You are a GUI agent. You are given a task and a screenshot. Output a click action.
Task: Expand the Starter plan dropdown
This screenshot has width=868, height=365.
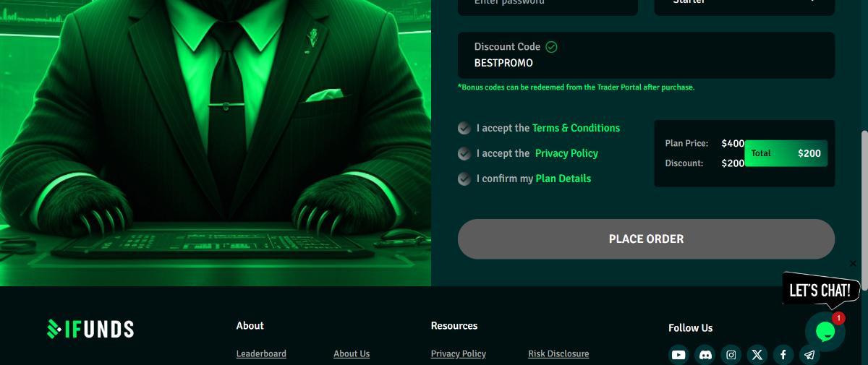tap(744, 4)
